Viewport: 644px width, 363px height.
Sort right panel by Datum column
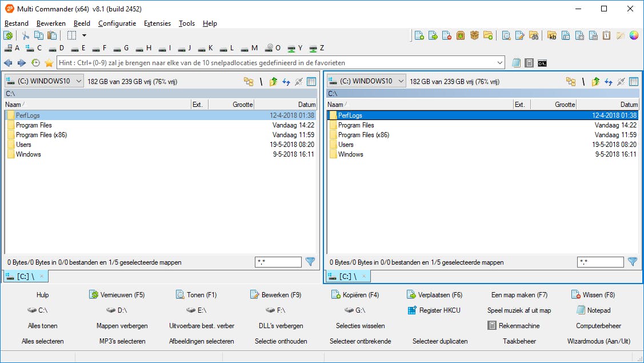point(607,105)
